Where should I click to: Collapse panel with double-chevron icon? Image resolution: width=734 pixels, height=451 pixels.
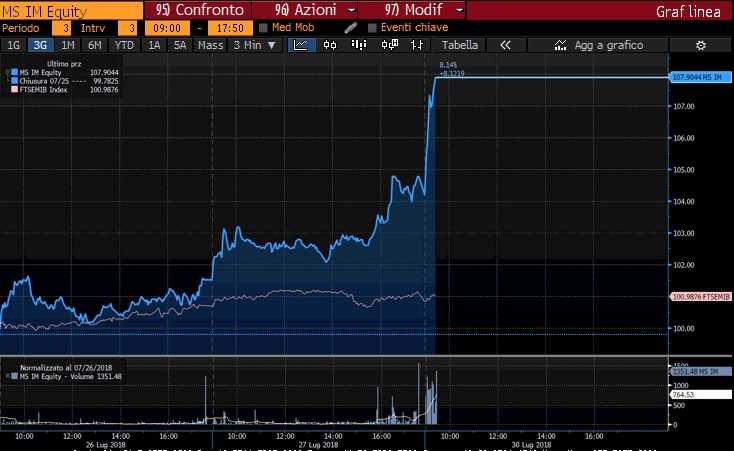[x=505, y=45]
